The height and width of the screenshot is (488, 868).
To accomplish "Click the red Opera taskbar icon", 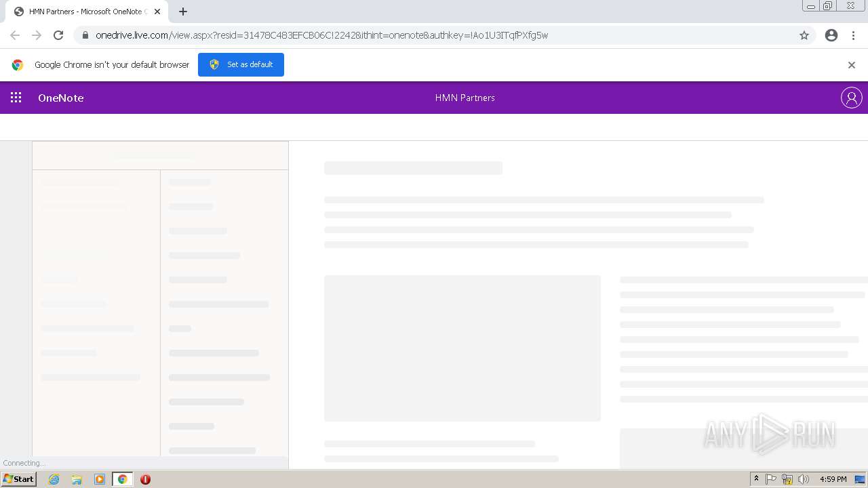I will point(145,479).
